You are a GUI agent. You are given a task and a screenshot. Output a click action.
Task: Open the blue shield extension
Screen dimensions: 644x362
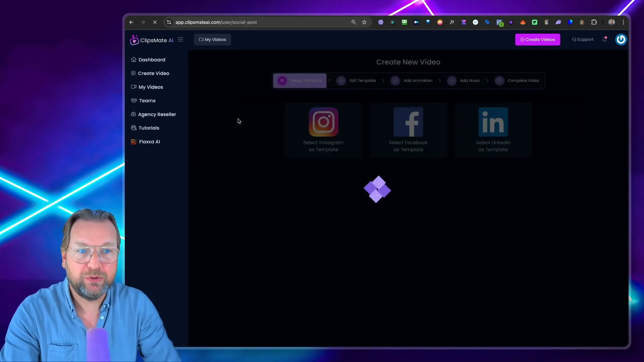tap(570, 22)
